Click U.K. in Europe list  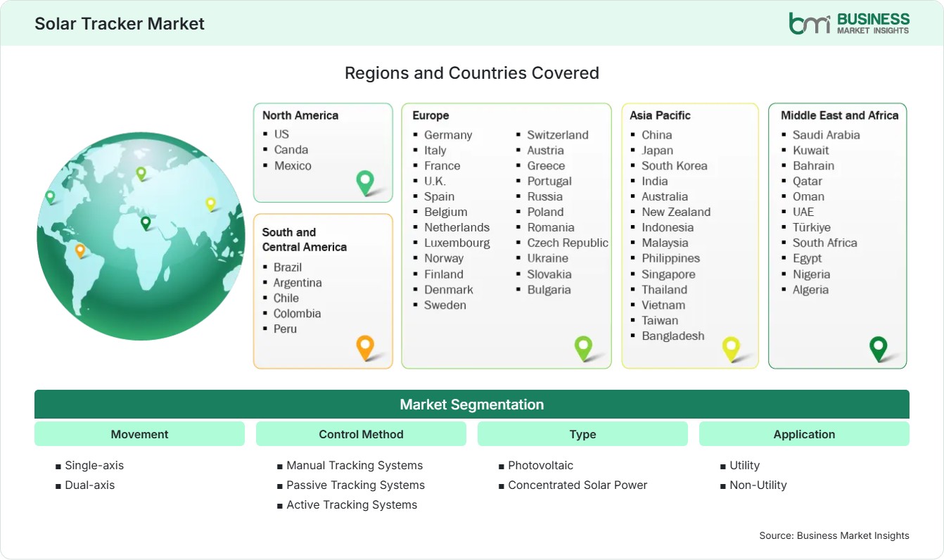click(x=435, y=181)
